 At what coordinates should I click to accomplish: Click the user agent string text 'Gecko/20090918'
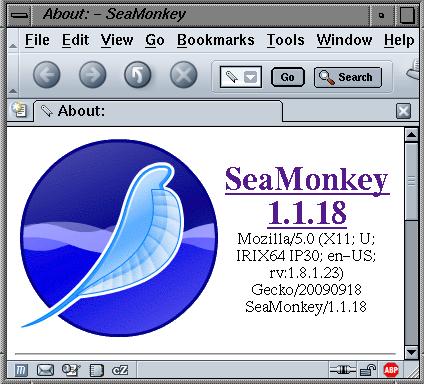click(x=306, y=289)
